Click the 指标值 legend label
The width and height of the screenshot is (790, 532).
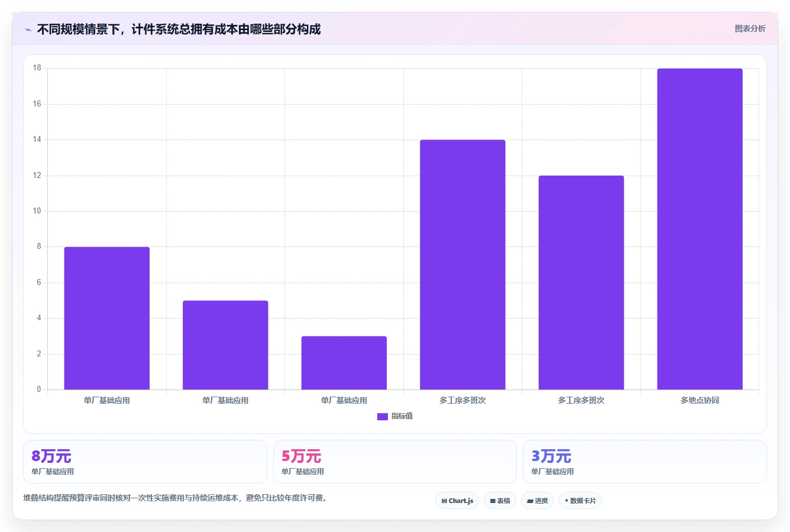tap(402, 417)
